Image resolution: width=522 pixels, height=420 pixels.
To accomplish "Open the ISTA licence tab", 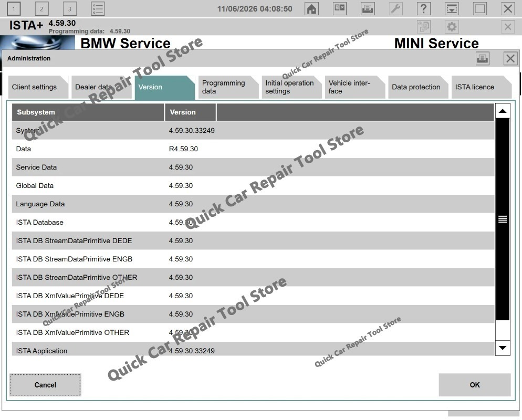I will click(x=481, y=87).
